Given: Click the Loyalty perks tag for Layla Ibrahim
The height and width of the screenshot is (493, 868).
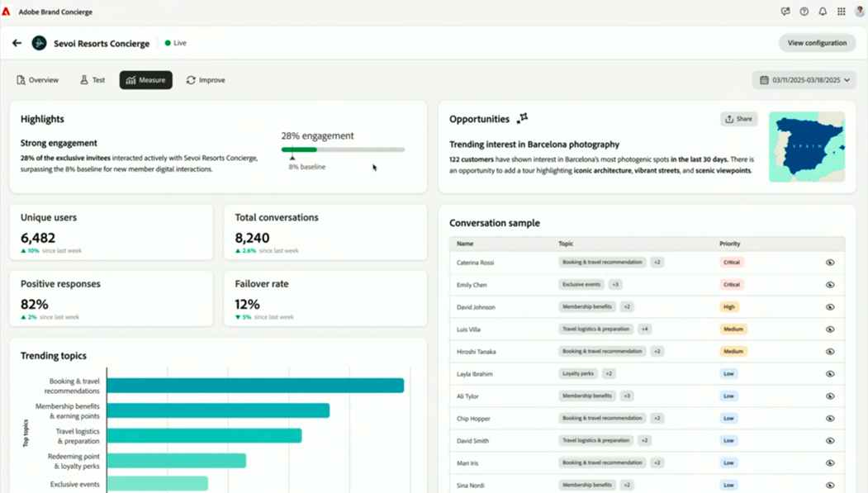Looking at the screenshot, I should pyautogui.click(x=578, y=373).
